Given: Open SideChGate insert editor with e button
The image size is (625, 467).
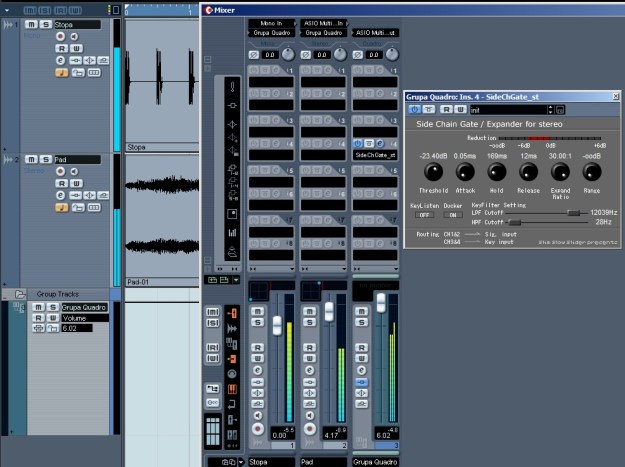Looking at the screenshot, I should pyautogui.click(x=378, y=143).
